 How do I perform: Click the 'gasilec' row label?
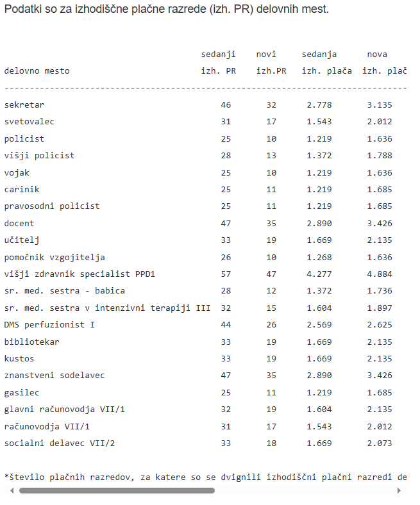click(22, 393)
